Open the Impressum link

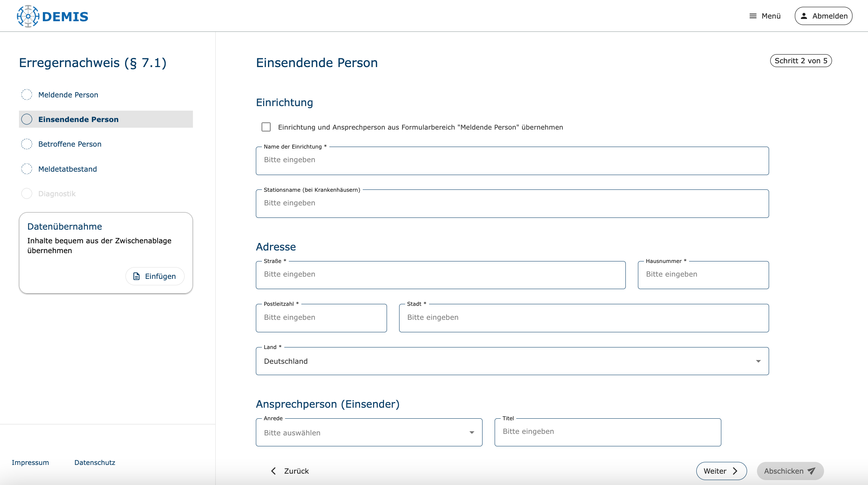[x=30, y=462]
